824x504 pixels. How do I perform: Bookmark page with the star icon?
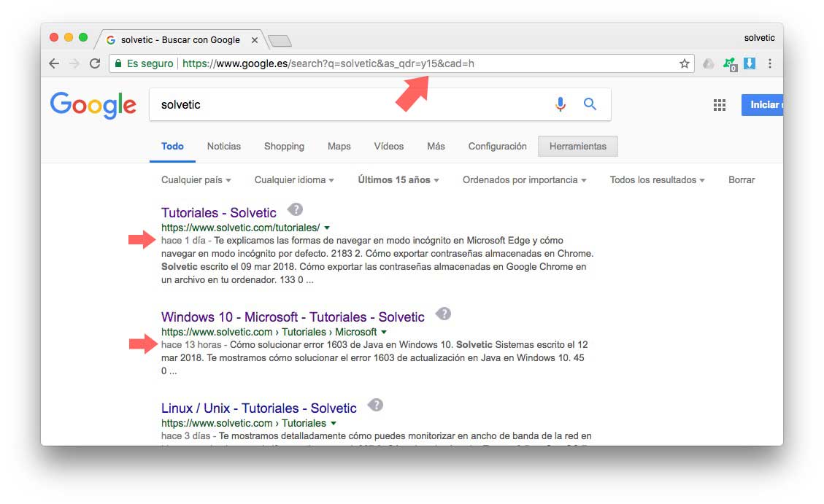click(x=684, y=63)
